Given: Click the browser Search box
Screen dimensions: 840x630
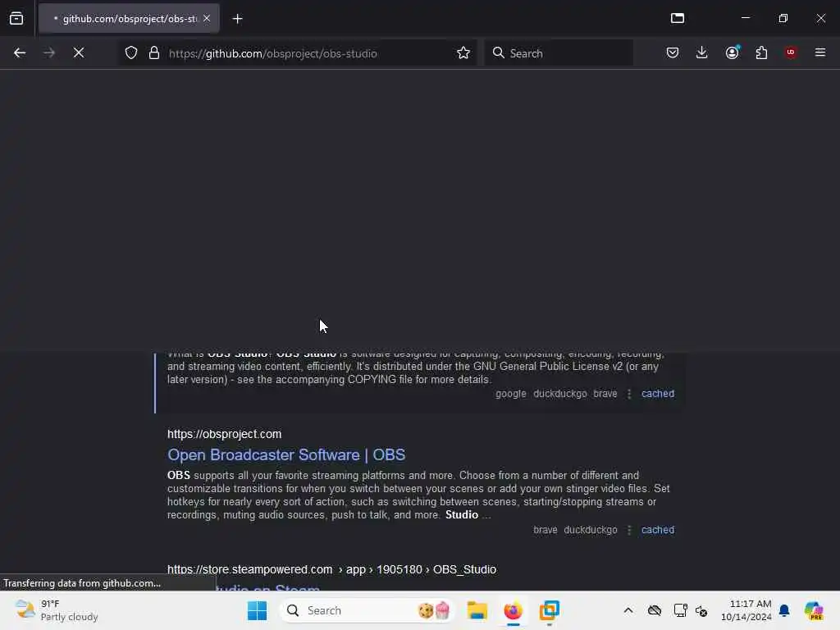Looking at the screenshot, I should pyautogui.click(x=558, y=53).
